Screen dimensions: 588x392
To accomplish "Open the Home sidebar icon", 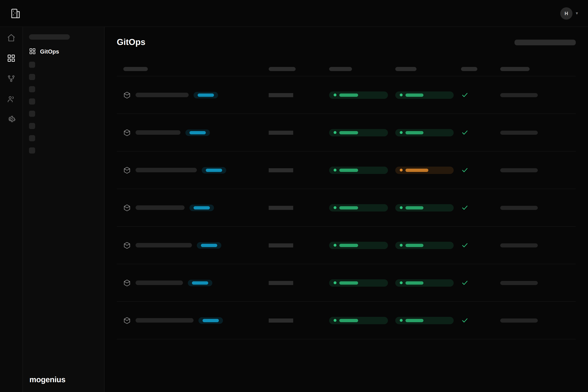I will coord(11,38).
